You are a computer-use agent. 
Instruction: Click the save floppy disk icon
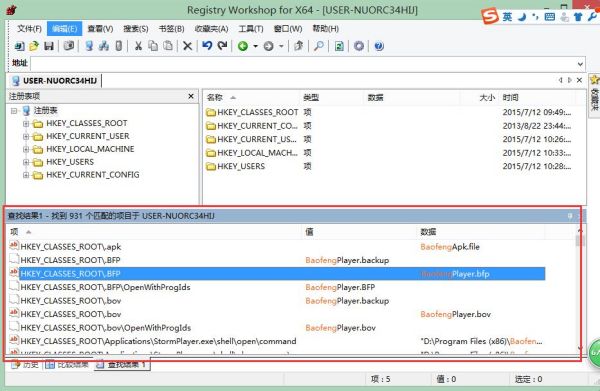click(49, 46)
